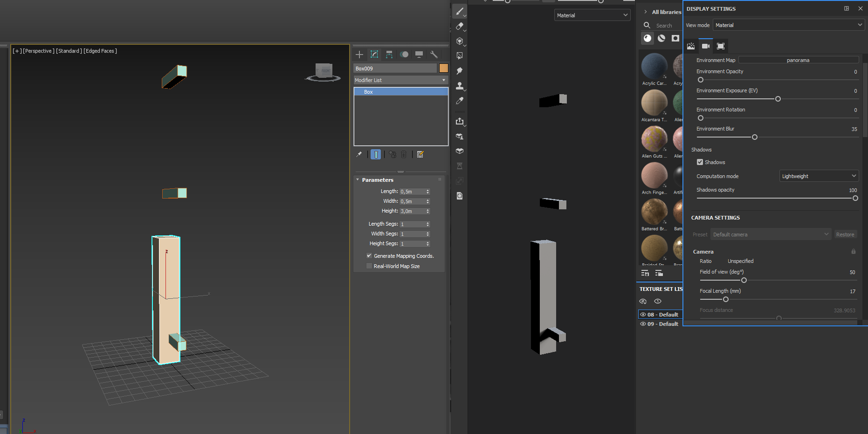The image size is (868, 434).
Task: Click the object color swatch beside Box009
Action: [x=443, y=68]
